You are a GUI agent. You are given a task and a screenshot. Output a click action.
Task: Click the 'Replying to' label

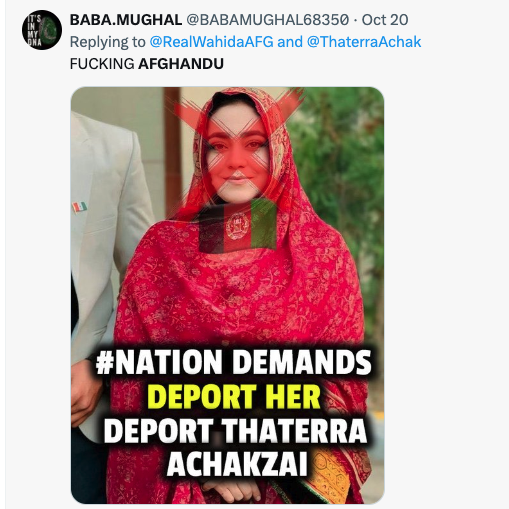pyautogui.click(x=107, y=42)
